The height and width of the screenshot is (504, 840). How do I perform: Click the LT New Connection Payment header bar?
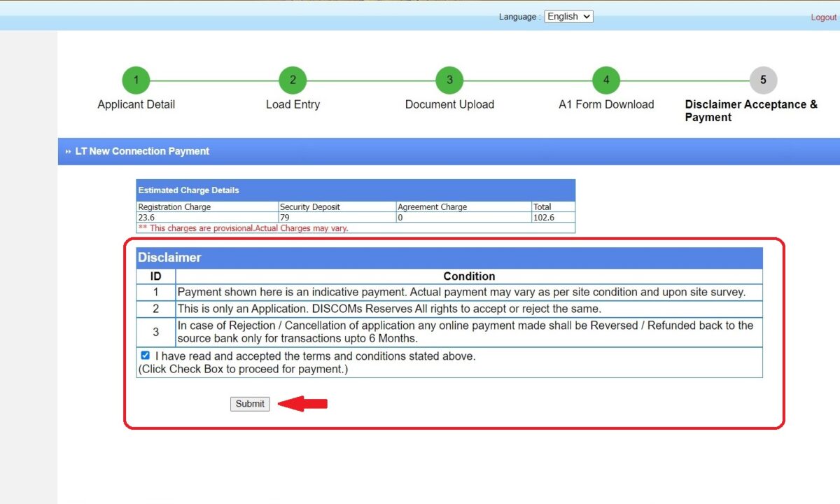pyautogui.click(x=142, y=151)
